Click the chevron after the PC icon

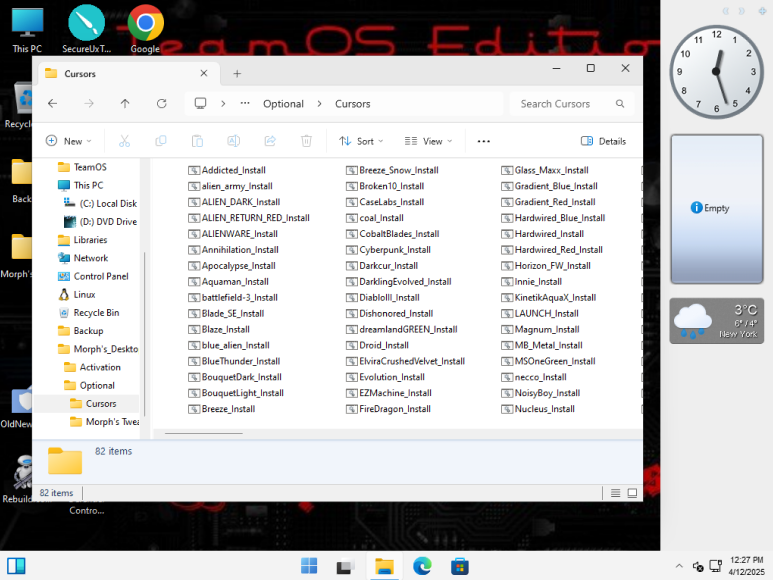(x=223, y=103)
